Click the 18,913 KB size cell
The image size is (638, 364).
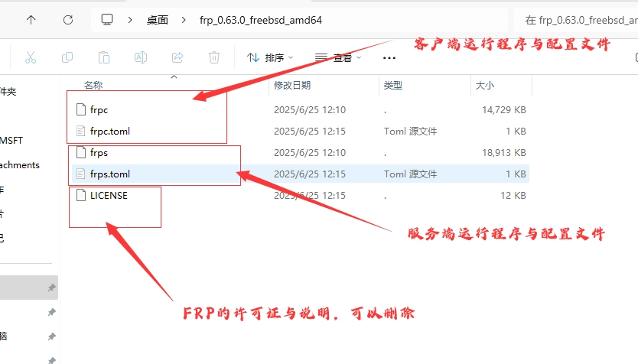[x=503, y=152]
